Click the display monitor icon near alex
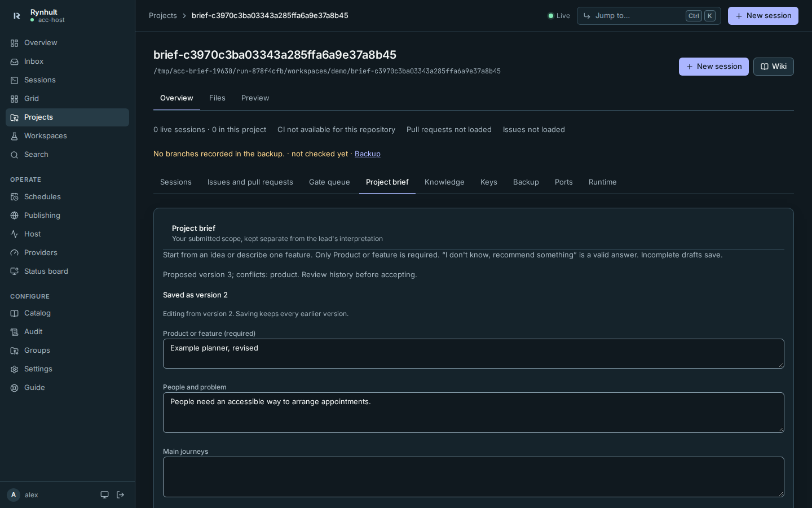Image resolution: width=812 pixels, height=508 pixels. point(104,495)
